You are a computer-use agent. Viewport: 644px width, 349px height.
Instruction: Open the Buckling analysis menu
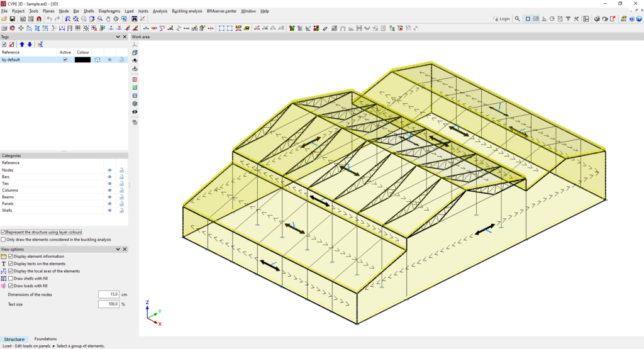point(187,11)
